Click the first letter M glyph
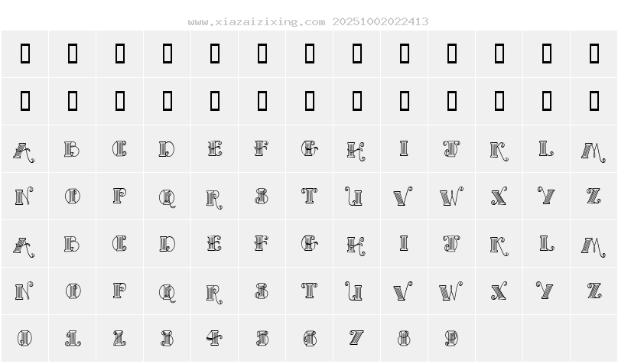Viewport: 618px width, 364px height. (x=594, y=149)
